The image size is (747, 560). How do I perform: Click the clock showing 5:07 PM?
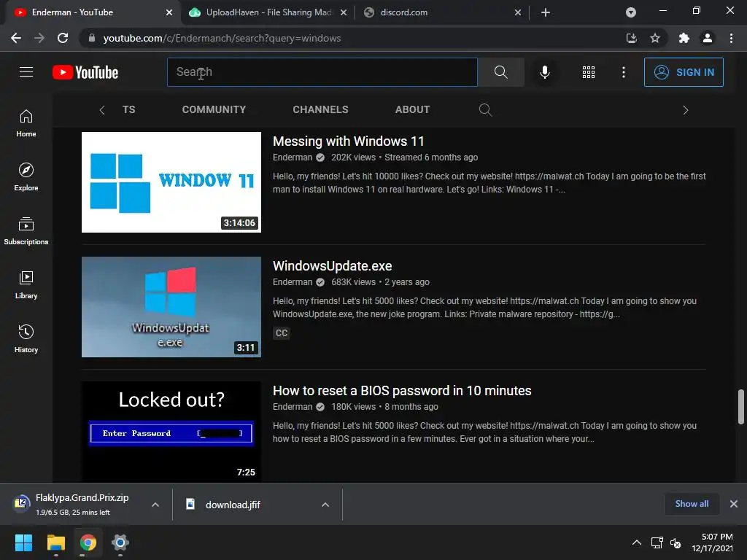[716, 537]
